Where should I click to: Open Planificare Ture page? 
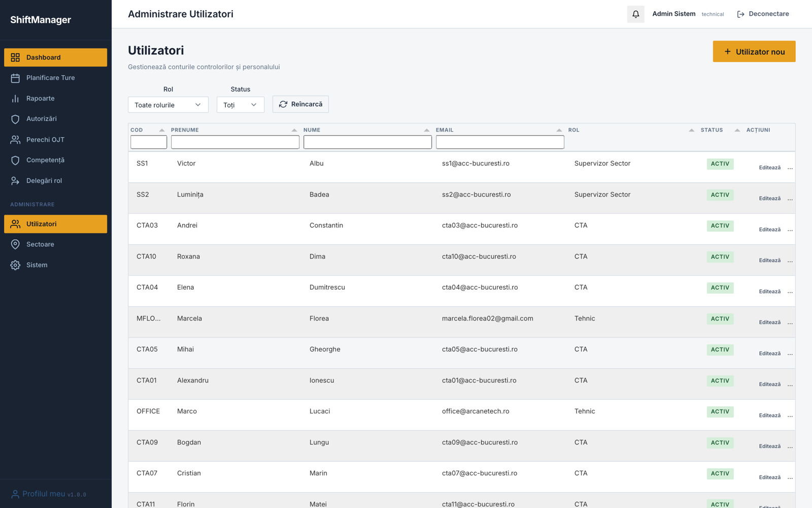56,78
